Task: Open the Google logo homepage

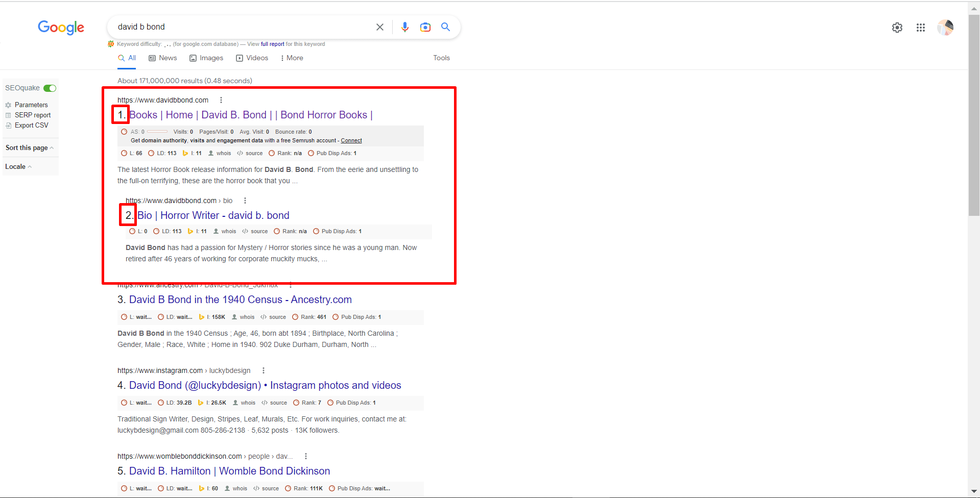Action: point(61,28)
